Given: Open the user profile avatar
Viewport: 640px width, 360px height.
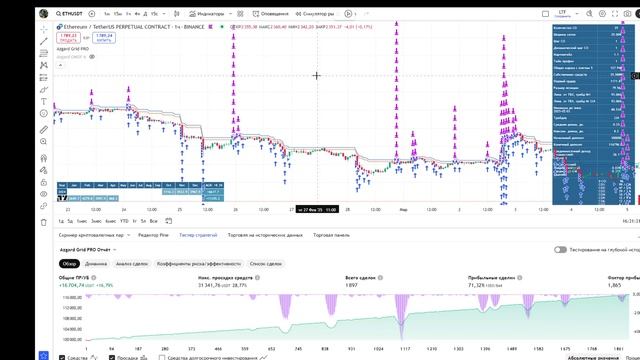Looking at the screenshot, I should 44,13.
